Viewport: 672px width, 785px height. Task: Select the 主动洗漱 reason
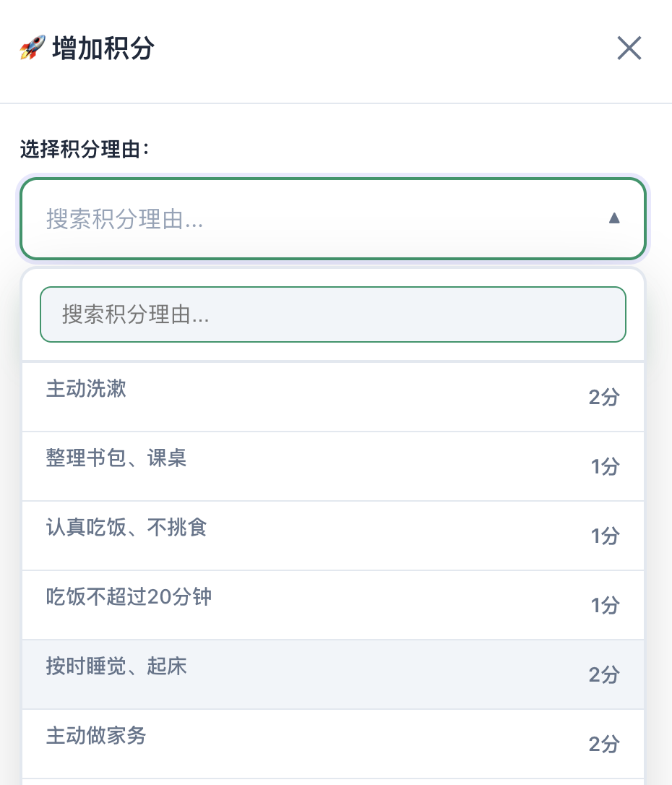point(86,389)
